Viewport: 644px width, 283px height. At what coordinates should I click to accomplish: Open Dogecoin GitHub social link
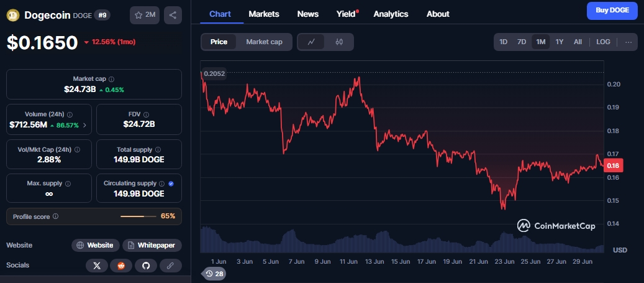146,266
